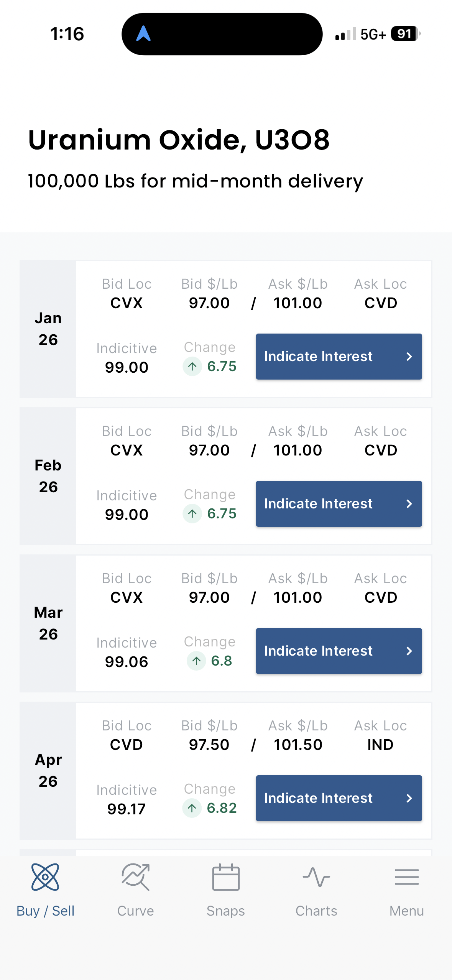
Task: Tap the Mar 26 change up-arrow icon
Action: click(x=196, y=661)
